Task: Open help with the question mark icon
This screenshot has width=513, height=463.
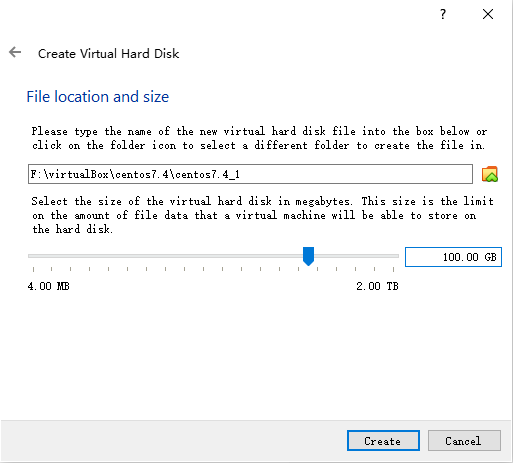Action: pyautogui.click(x=443, y=14)
